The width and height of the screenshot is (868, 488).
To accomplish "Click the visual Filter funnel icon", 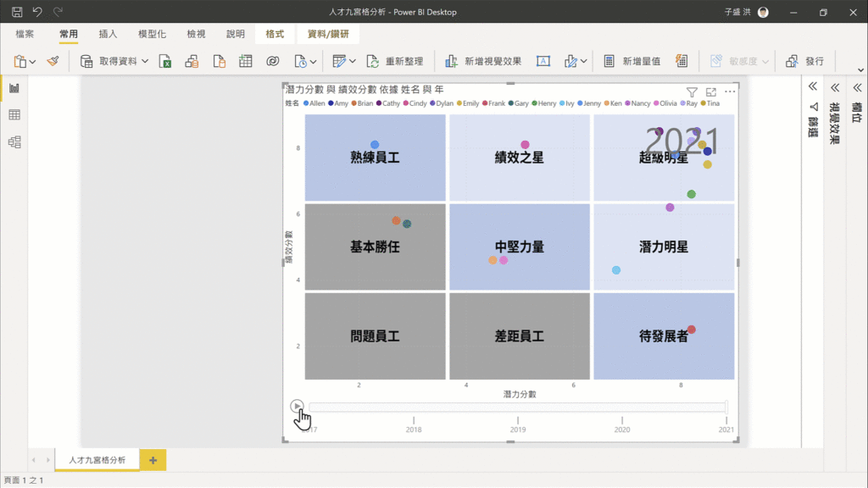I will tap(692, 91).
